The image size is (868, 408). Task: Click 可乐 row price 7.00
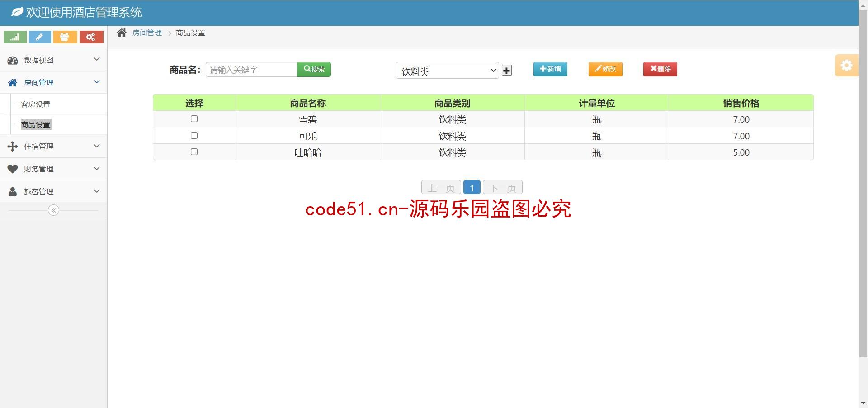[741, 136]
